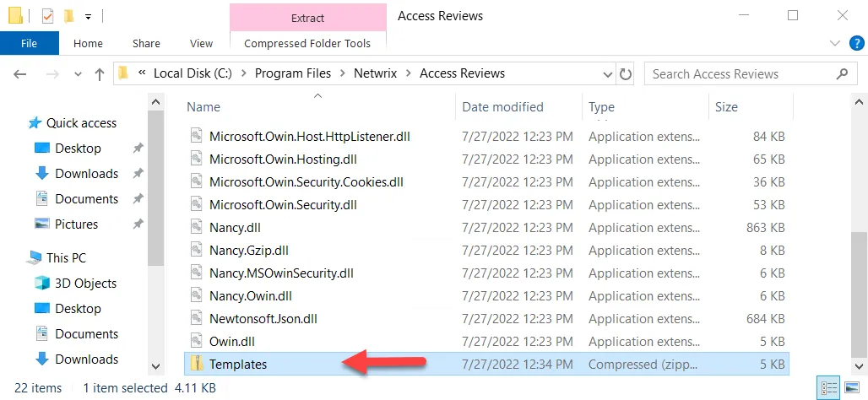This screenshot has width=868, height=400.
Task: Open Downloads under This PC
Action: coord(86,359)
